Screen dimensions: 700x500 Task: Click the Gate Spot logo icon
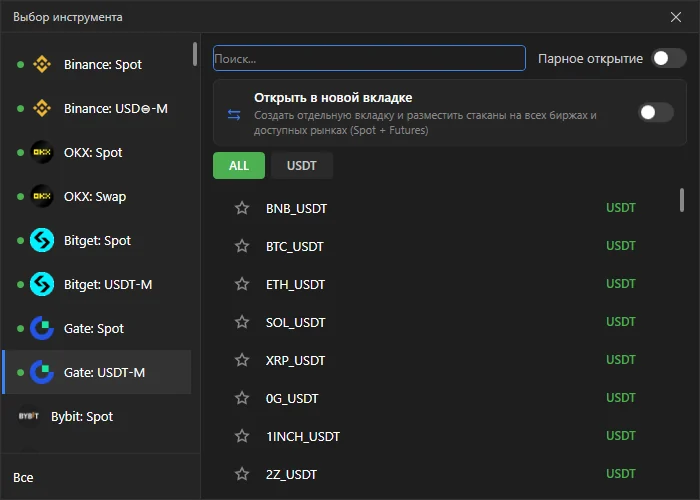tap(42, 328)
